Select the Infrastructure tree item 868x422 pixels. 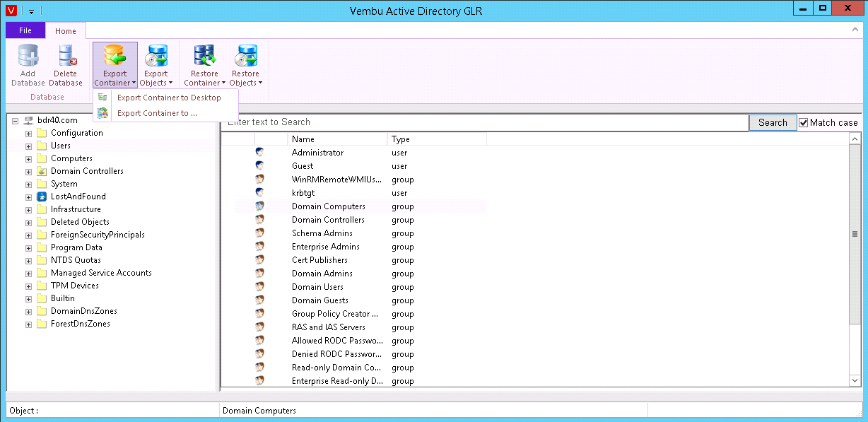(76, 209)
